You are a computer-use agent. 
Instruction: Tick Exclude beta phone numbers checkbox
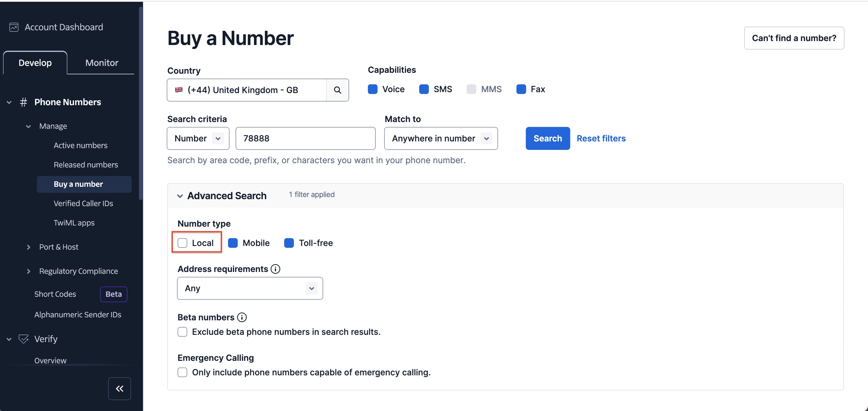(182, 332)
